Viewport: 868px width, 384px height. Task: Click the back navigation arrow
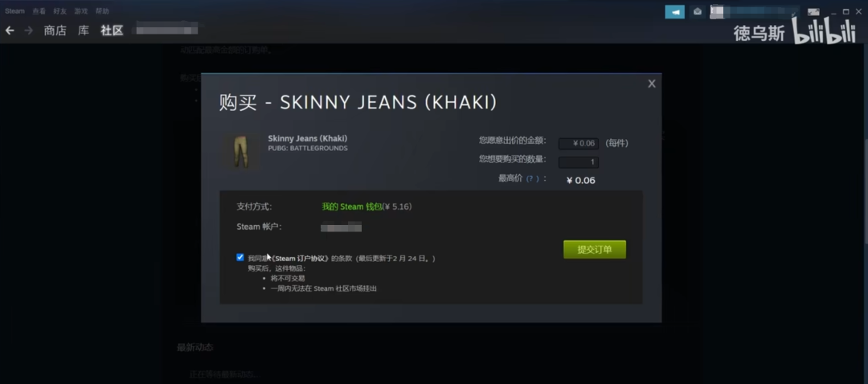click(x=10, y=31)
